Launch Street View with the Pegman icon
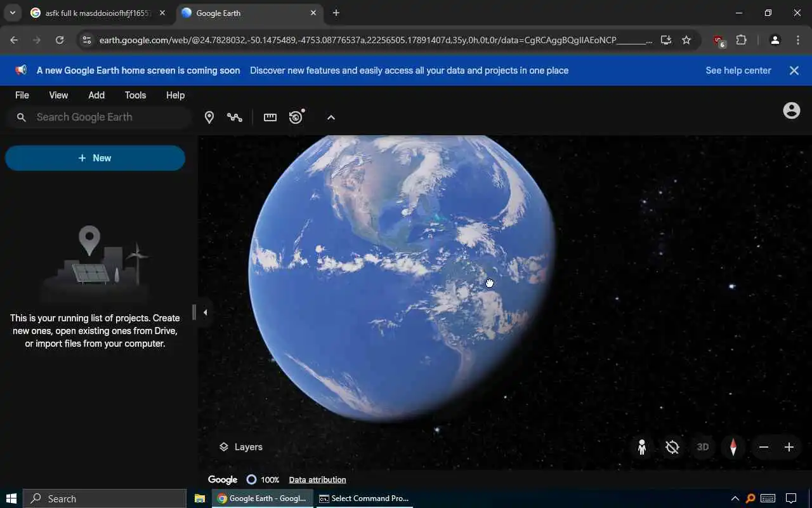 point(642,447)
